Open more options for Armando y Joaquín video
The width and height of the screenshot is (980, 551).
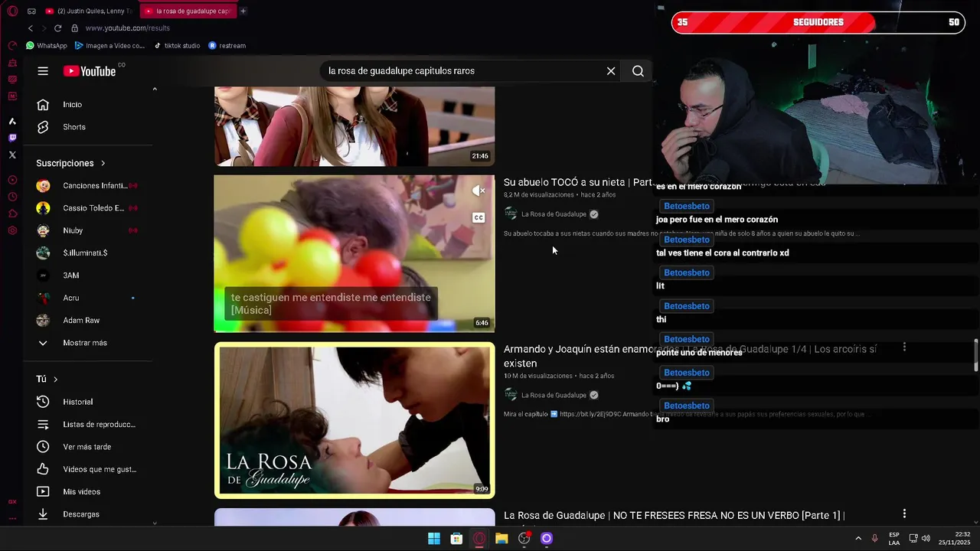(904, 347)
